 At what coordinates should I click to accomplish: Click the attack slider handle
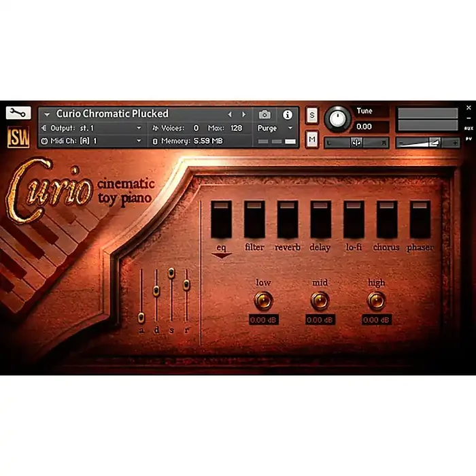pos(141,318)
